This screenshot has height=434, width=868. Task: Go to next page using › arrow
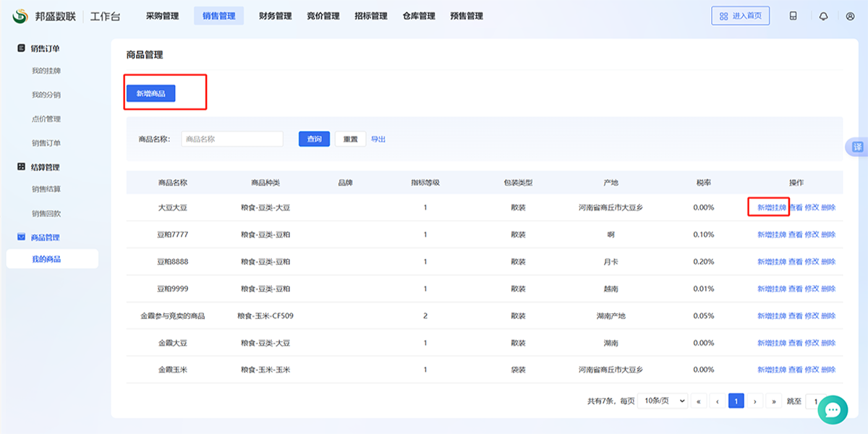[755, 400]
